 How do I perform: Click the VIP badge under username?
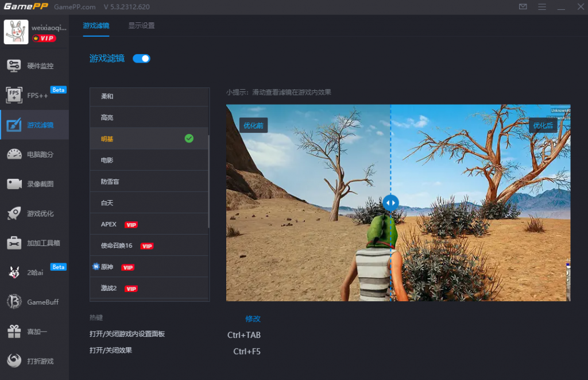pos(44,39)
